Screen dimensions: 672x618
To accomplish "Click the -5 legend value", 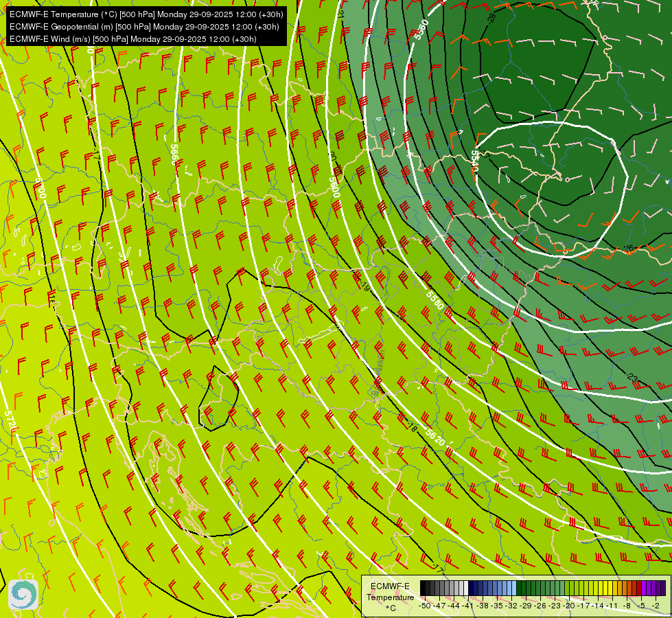I will point(641,606).
